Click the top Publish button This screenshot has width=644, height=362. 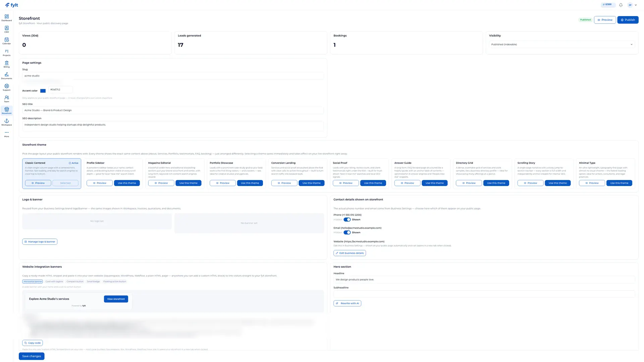(628, 20)
